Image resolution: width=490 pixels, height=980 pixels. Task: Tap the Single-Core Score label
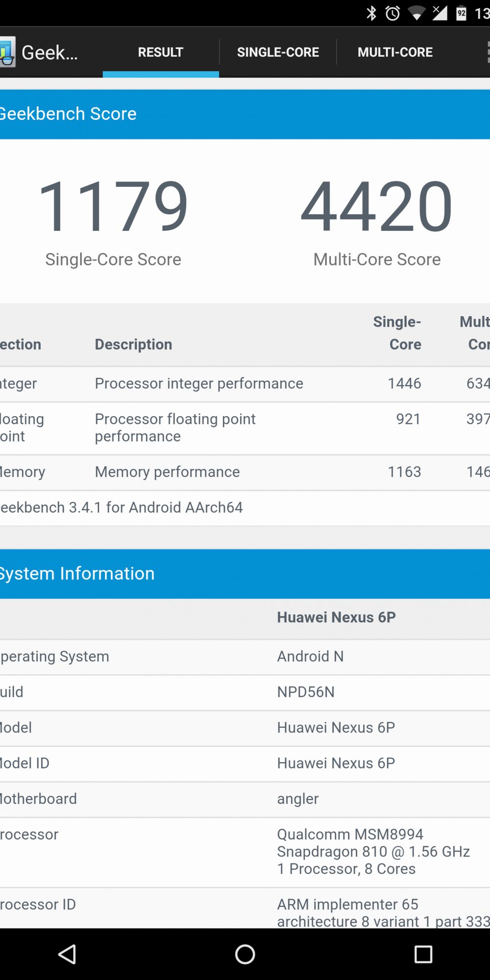pos(113,259)
